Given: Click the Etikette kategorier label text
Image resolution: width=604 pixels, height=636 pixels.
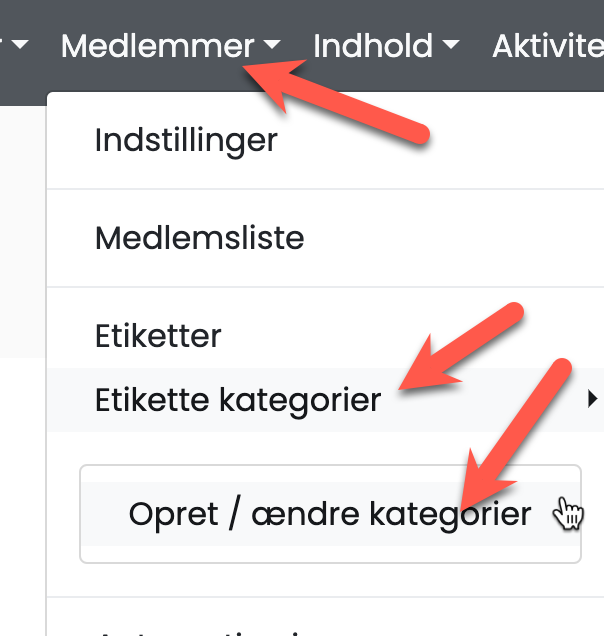Looking at the screenshot, I should [238, 400].
